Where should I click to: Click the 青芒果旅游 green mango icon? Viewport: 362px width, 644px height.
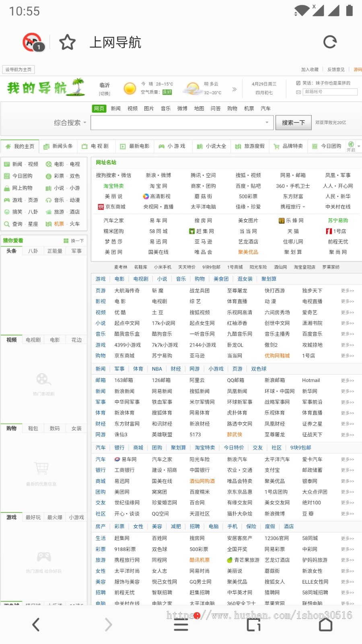tap(230, 560)
